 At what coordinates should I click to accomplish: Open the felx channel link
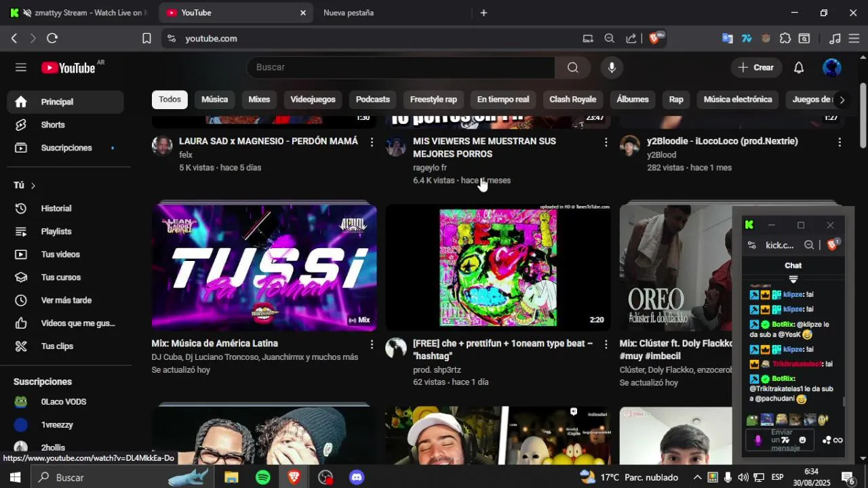tap(186, 155)
